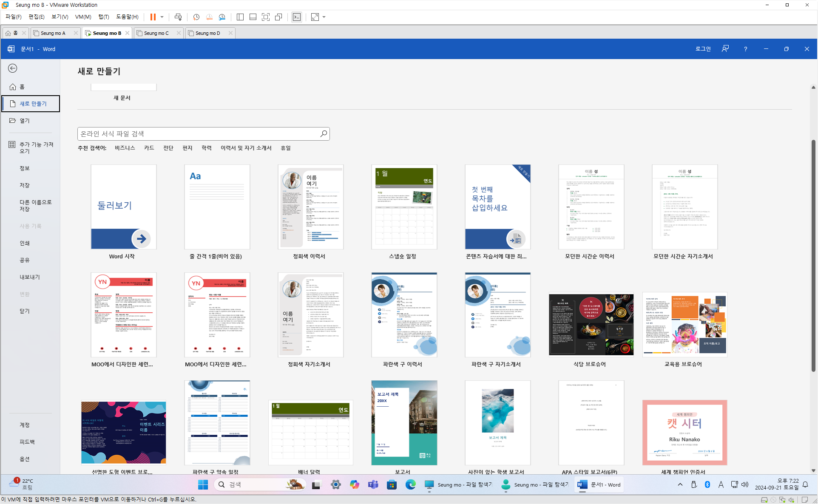Viewport: 818px width, 504px height.
Task: Select the 식당 브로슈어 template thumbnail
Action: pos(591,324)
